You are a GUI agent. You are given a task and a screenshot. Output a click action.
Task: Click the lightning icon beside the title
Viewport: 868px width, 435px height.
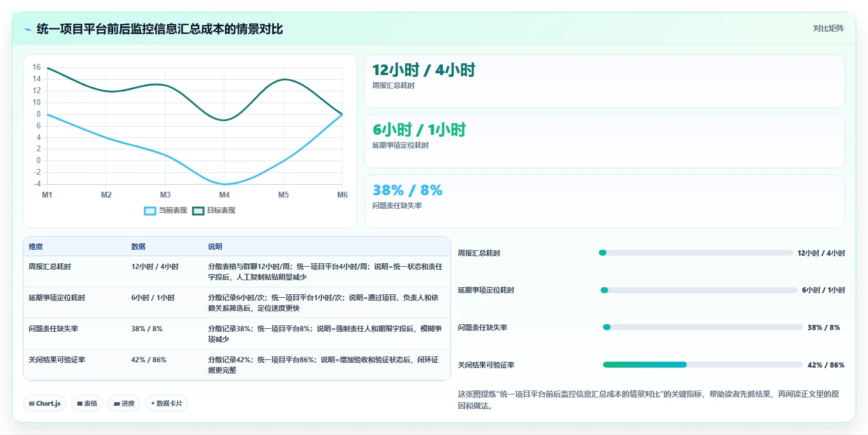coord(28,29)
